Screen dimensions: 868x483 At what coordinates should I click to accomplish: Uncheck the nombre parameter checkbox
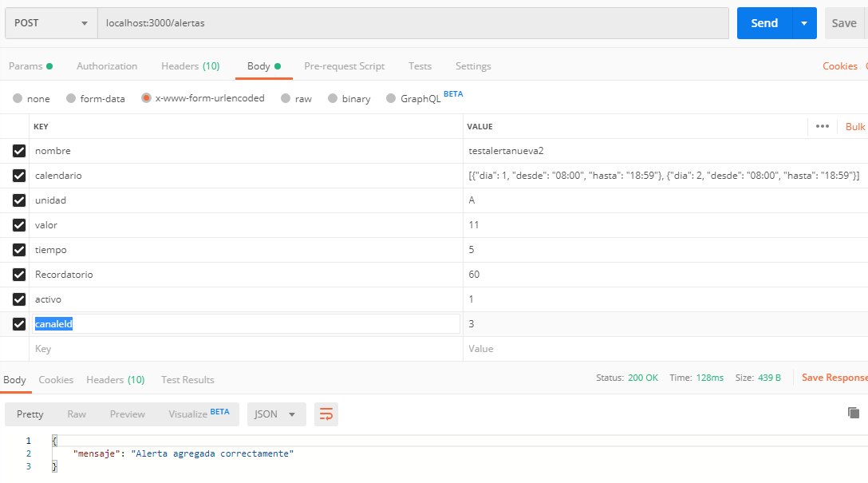click(19, 151)
